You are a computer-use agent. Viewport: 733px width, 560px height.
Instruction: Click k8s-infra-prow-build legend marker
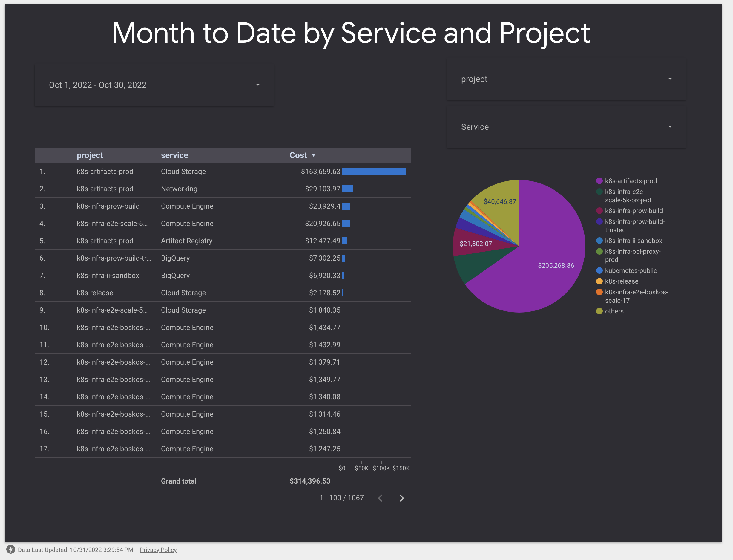pos(599,211)
